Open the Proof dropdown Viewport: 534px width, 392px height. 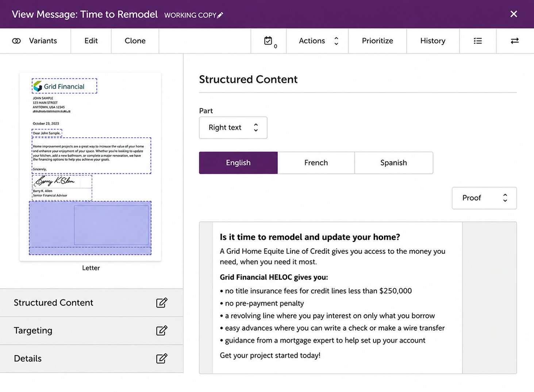click(x=484, y=198)
